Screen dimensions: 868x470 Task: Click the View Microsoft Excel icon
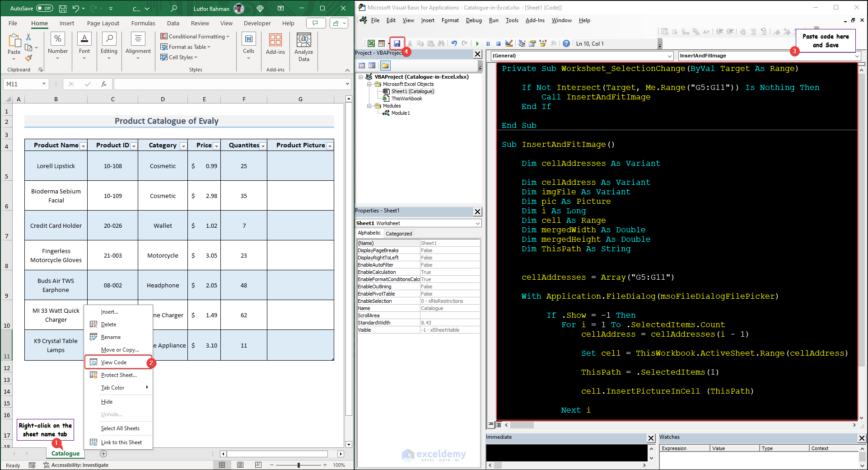tap(371, 43)
